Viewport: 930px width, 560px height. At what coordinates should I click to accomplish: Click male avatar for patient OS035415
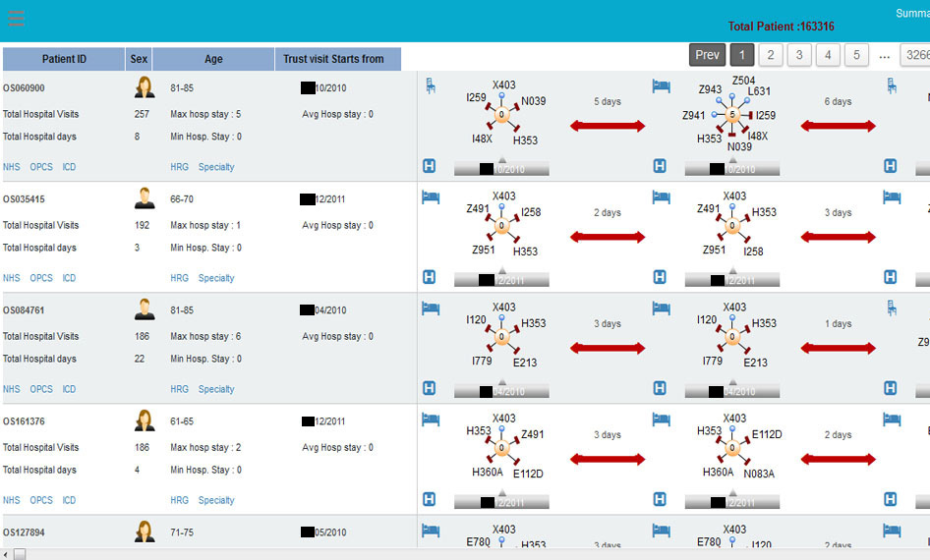tap(145, 198)
